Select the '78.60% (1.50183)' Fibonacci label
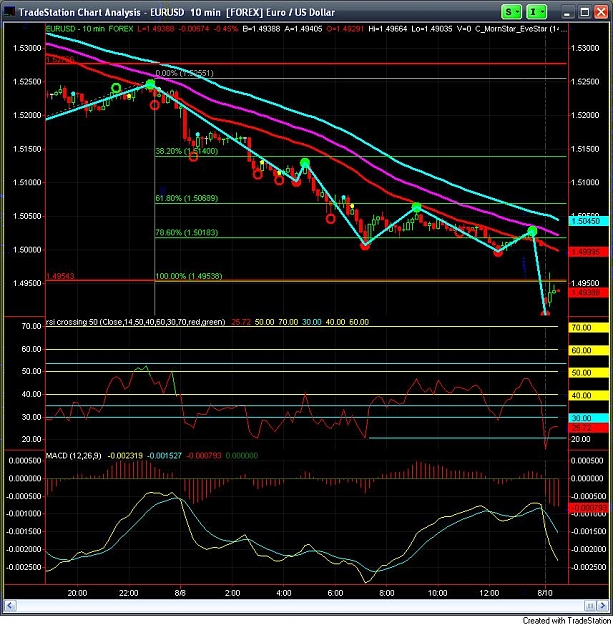 pos(187,232)
